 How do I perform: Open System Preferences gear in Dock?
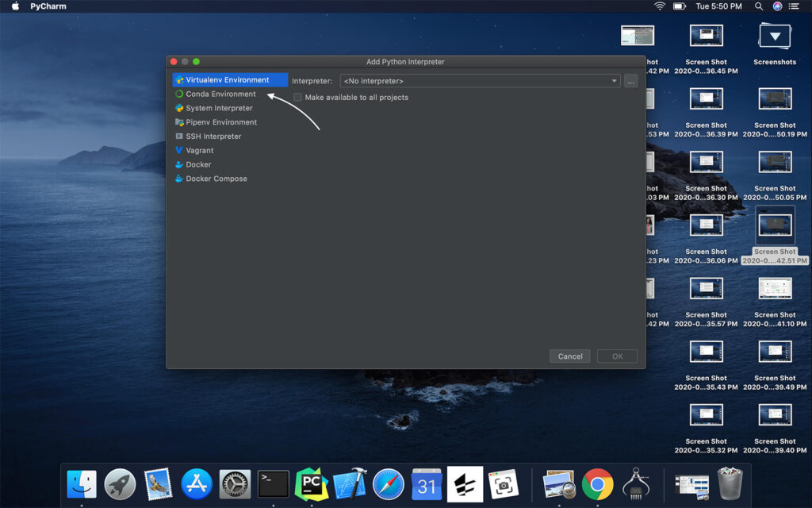pyautogui.click(x=235, y=485)
